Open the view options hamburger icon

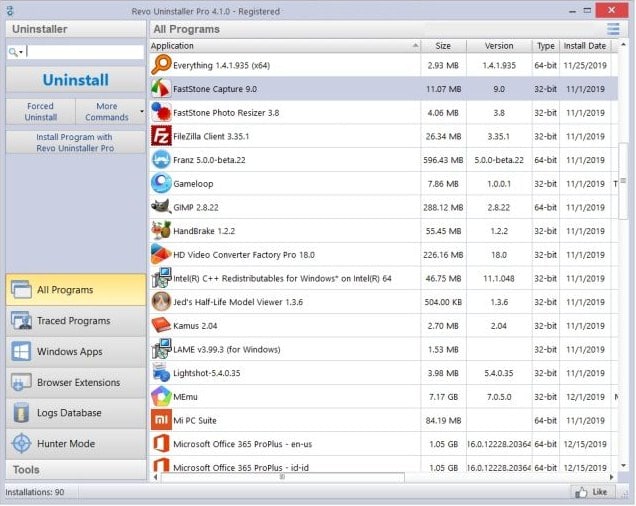(x=613, y=29)
